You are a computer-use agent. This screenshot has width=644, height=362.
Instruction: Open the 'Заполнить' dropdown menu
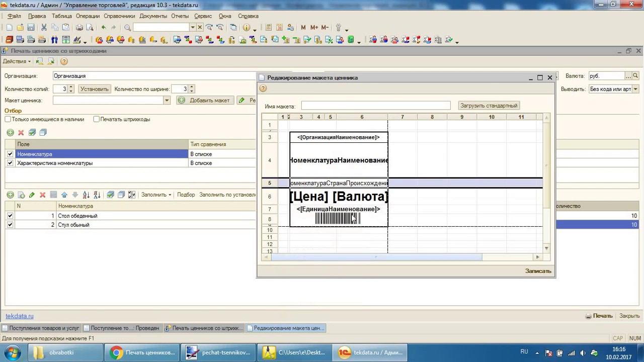156,195
